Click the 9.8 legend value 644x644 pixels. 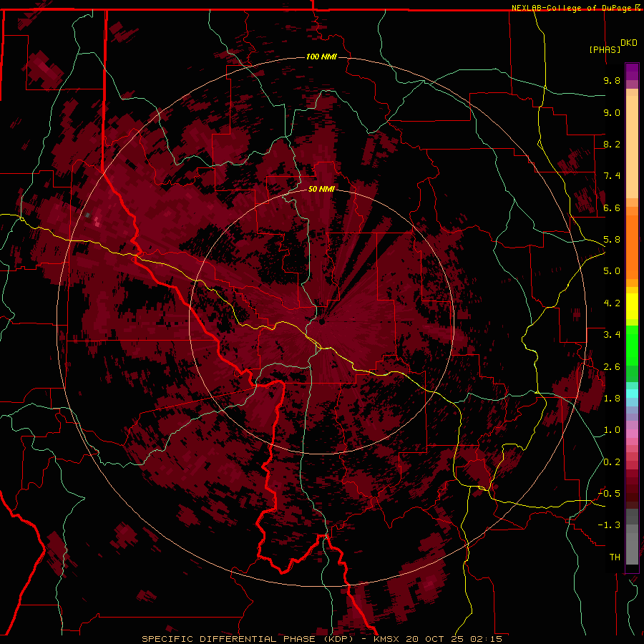point(612,80)
